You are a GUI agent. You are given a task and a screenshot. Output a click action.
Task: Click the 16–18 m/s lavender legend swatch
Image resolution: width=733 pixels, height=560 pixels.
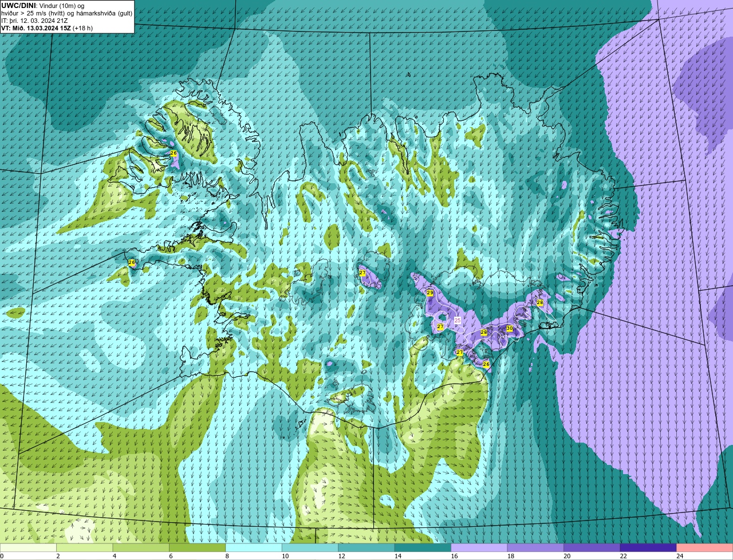479,548
